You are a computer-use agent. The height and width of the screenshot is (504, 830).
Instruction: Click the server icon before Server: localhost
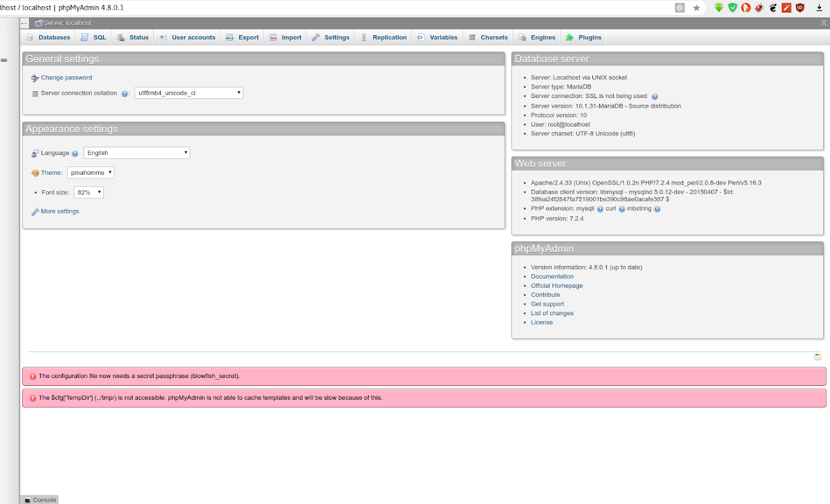[x=39, y=23]
